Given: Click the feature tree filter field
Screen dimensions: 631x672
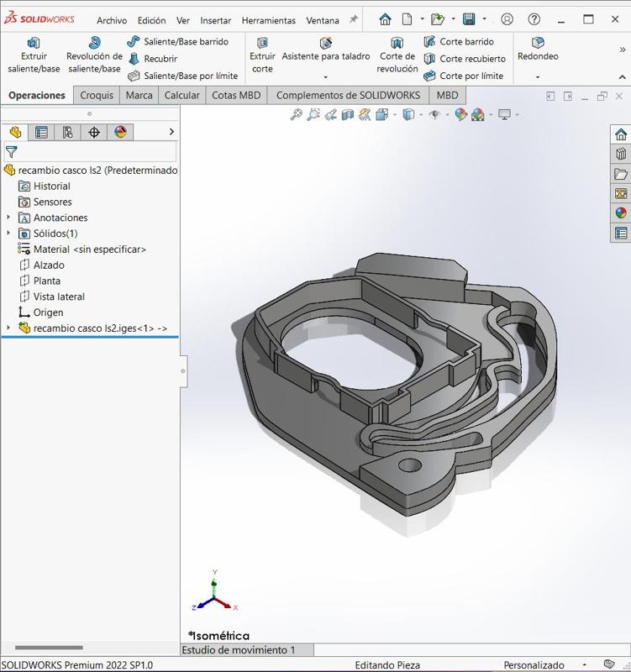Looking at the screenshot, I should [x=92, y=152].
